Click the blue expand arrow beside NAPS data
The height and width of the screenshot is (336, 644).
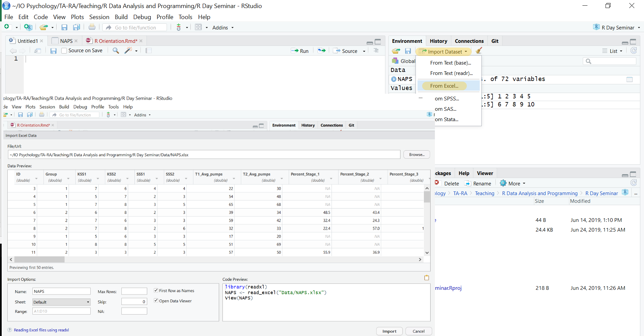point(394,79)
